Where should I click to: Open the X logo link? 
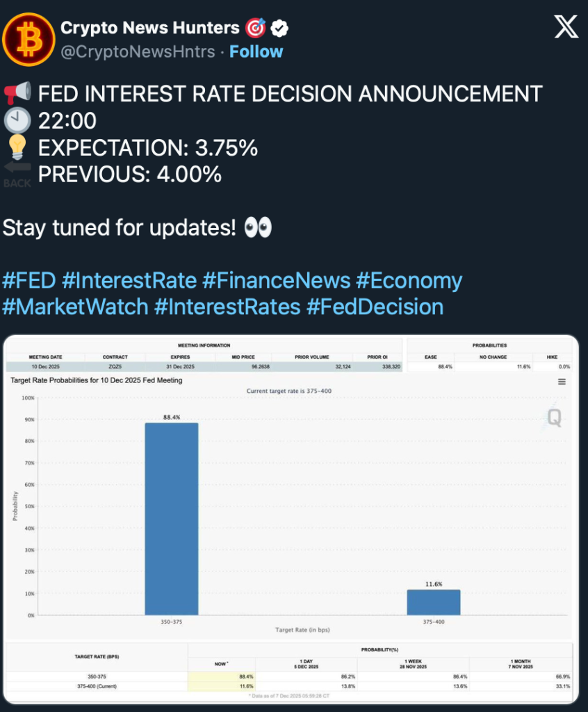click(564, 29)
